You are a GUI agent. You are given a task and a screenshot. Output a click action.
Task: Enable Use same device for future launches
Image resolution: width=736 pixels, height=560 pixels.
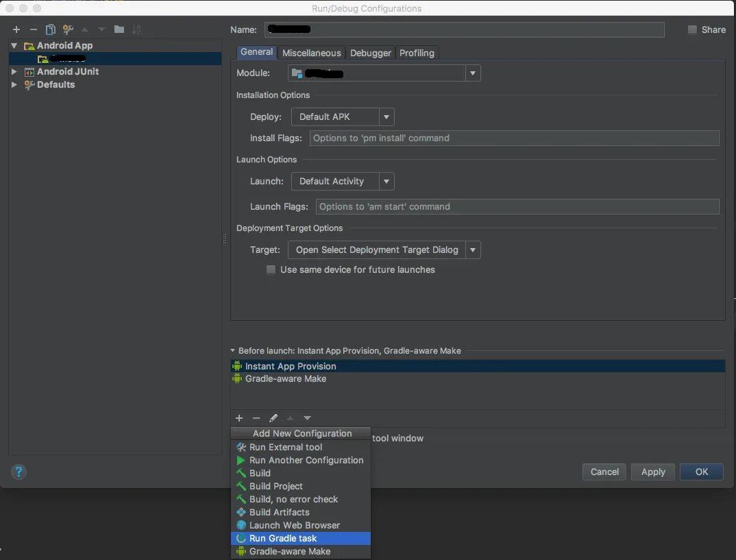click(x=271, y=269)
